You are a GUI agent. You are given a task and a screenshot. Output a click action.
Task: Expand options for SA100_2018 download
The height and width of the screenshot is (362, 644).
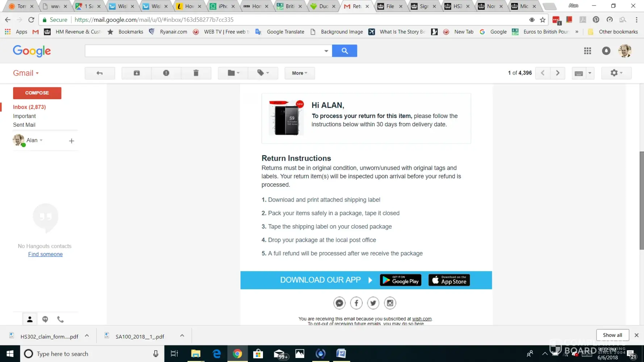coord(182,336)
